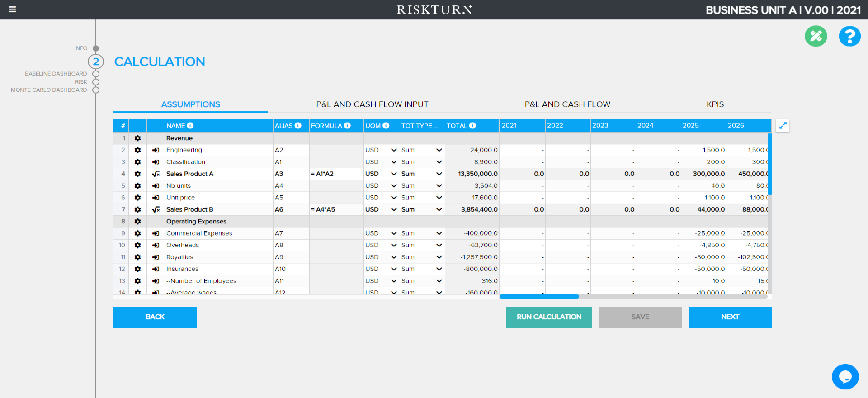868x398 pixels.
Task: Click formula icon on Sales Product A row
Action: [x=156, y=174]
